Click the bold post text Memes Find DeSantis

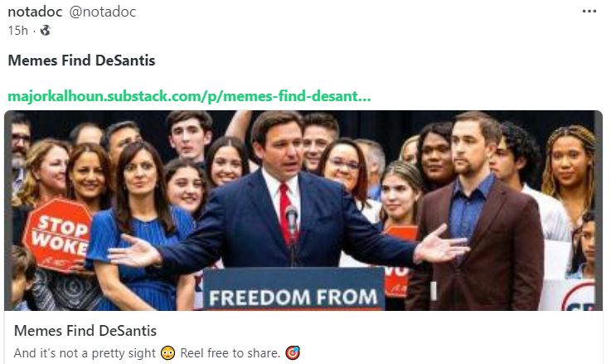tap(81, 61)
